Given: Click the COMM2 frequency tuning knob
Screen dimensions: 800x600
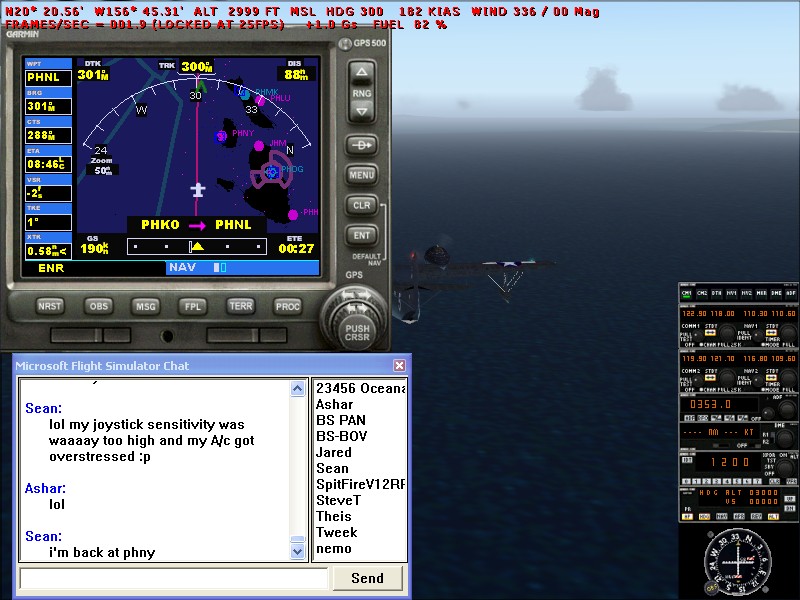Looking at the screenshot, I should pyautogui.click(x=728, y=379).
